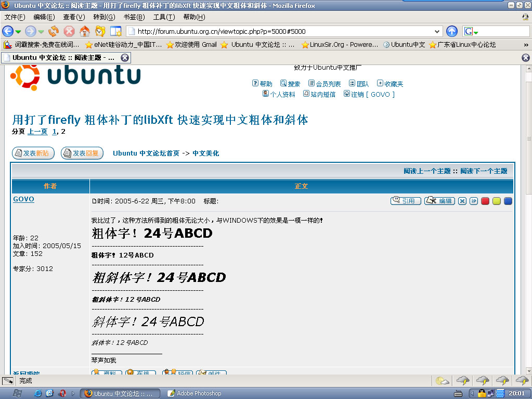Click the taskbar clock showing 20:01
The image size is (532, 399).
516,393
